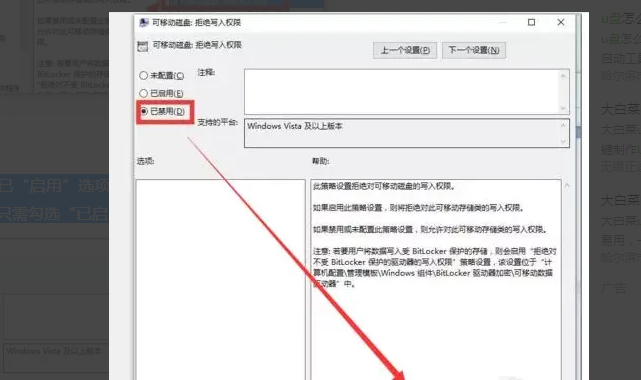Click the empty 选项 options pane

221,279
